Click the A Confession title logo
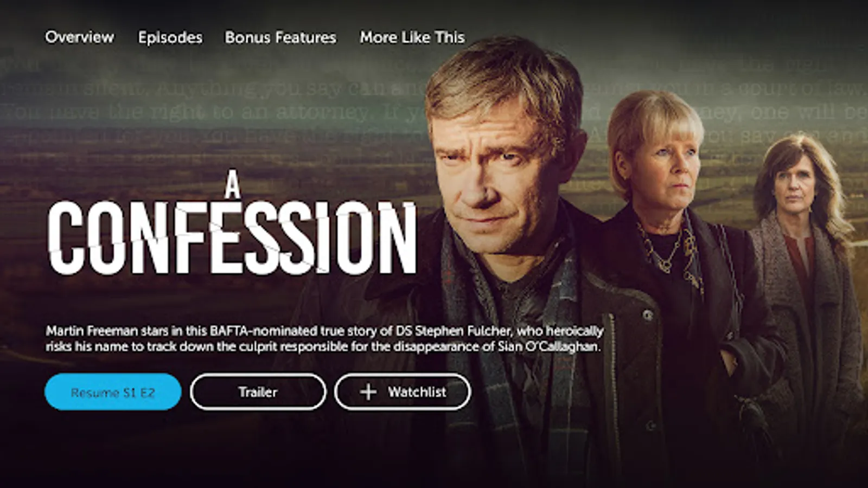Screen dimensions: 868x488 tap(232, 227)
